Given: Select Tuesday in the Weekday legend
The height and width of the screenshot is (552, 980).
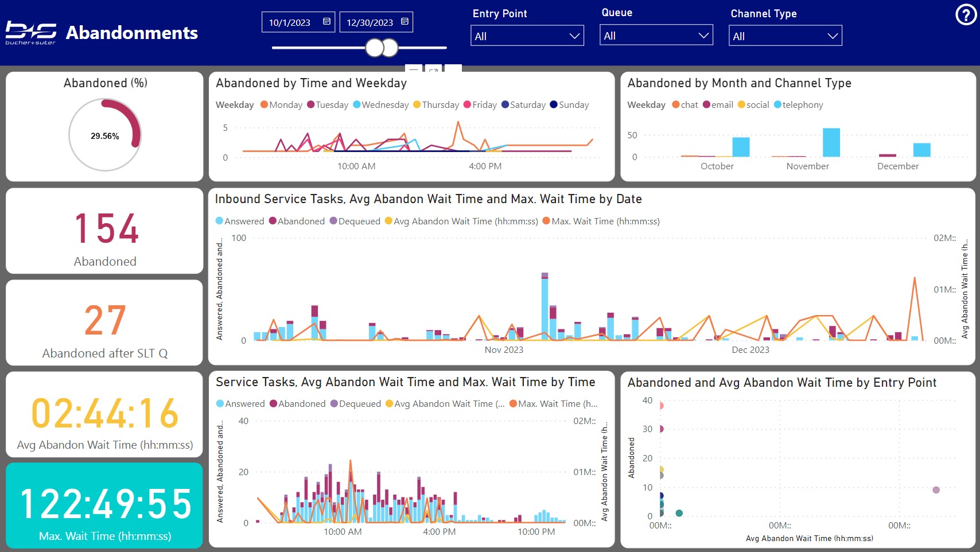Looking at the screenshot, I should (328, 104).
